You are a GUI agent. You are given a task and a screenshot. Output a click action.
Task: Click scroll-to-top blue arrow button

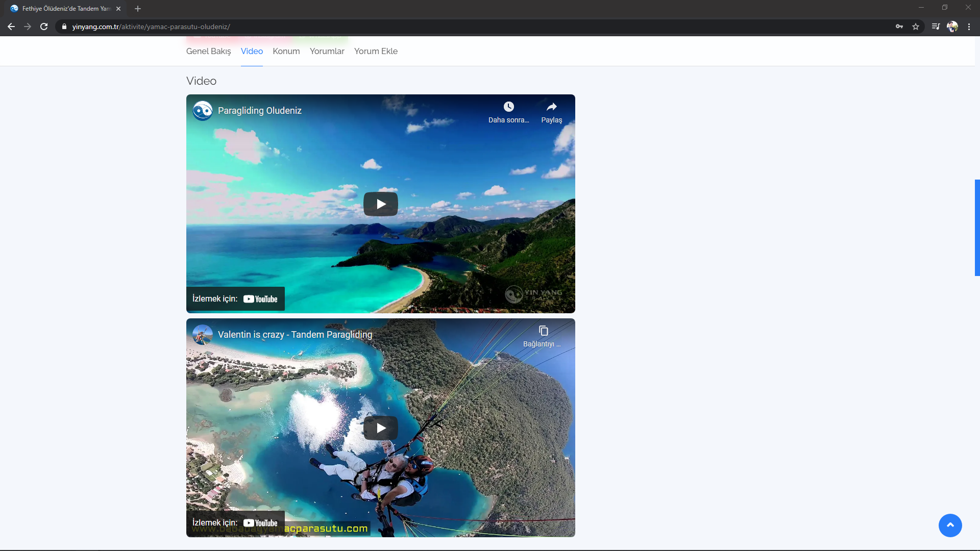950,525
